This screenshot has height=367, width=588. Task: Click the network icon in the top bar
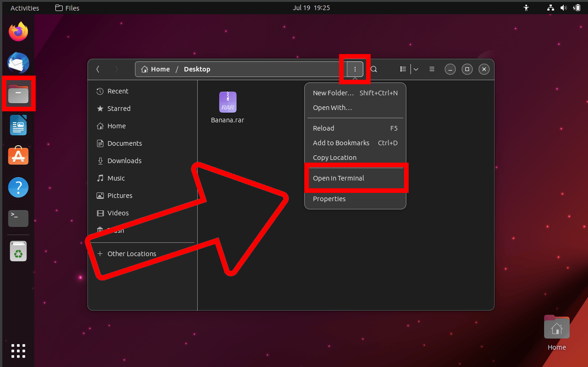(550, 7)
